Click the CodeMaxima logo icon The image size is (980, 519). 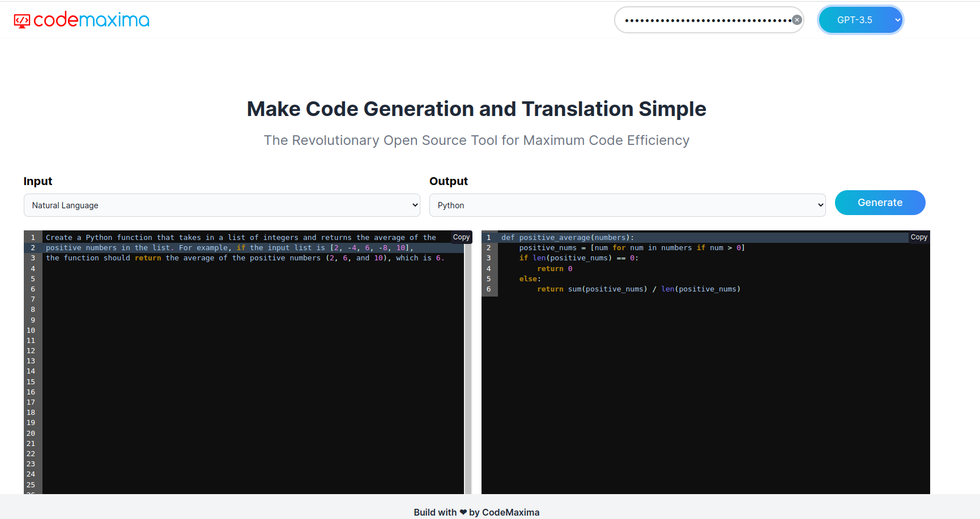pos(22,21)
